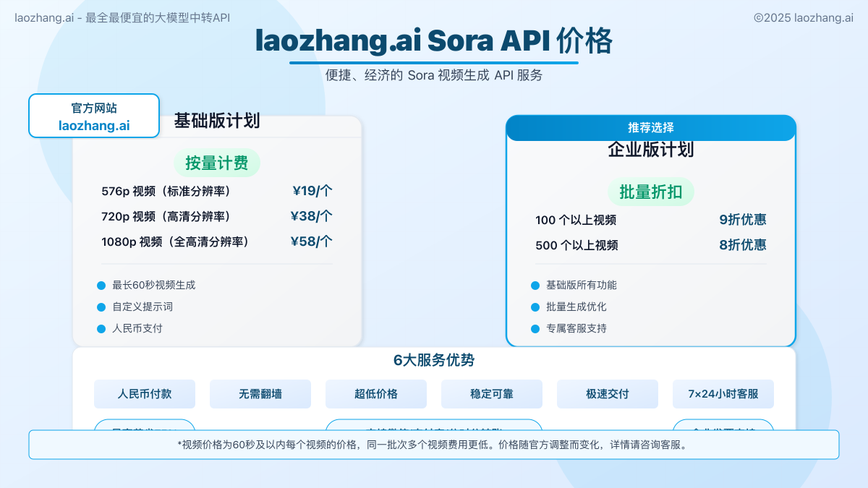The height and width of the screenshot is (488, 868).
Task: Click the 自定义提示词 feature
Action: [x=142, y=307]
